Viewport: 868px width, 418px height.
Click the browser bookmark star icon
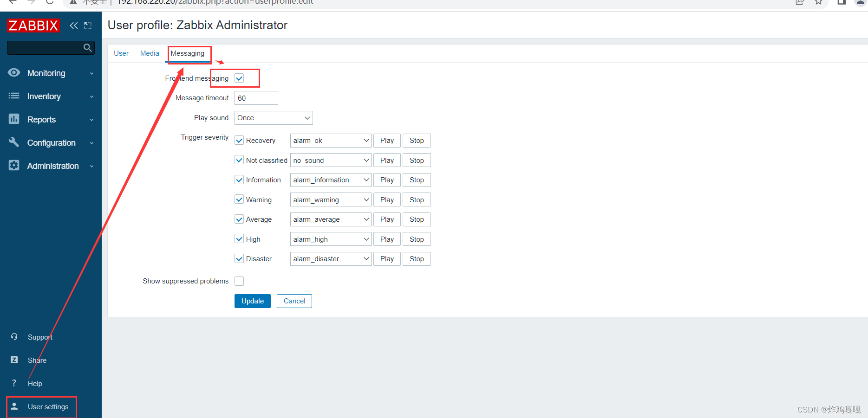click(x=818, y=2)
